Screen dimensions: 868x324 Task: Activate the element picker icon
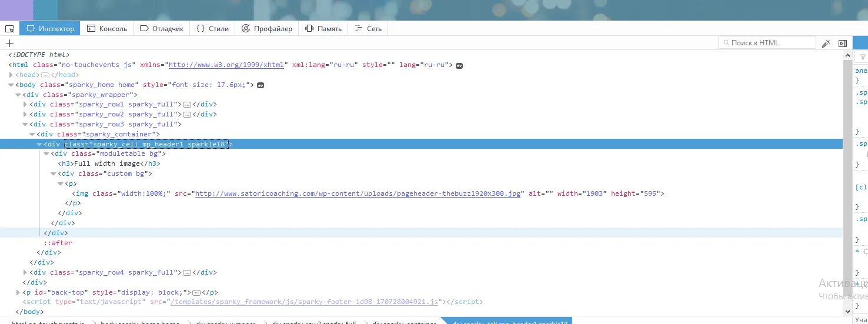[9, 29]
